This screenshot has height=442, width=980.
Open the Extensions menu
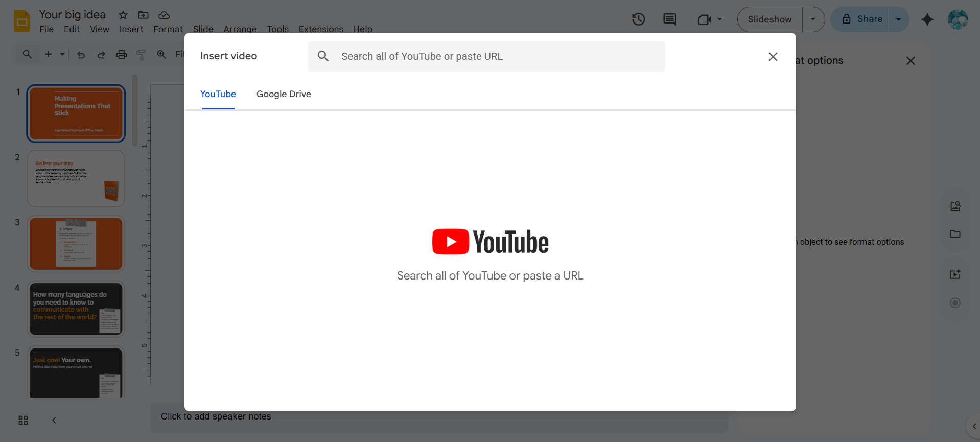click(x=321, y=29)
